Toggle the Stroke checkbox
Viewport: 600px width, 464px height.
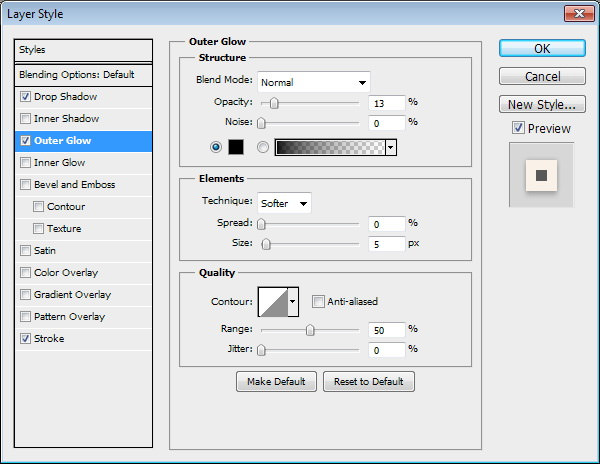(25, 339)
